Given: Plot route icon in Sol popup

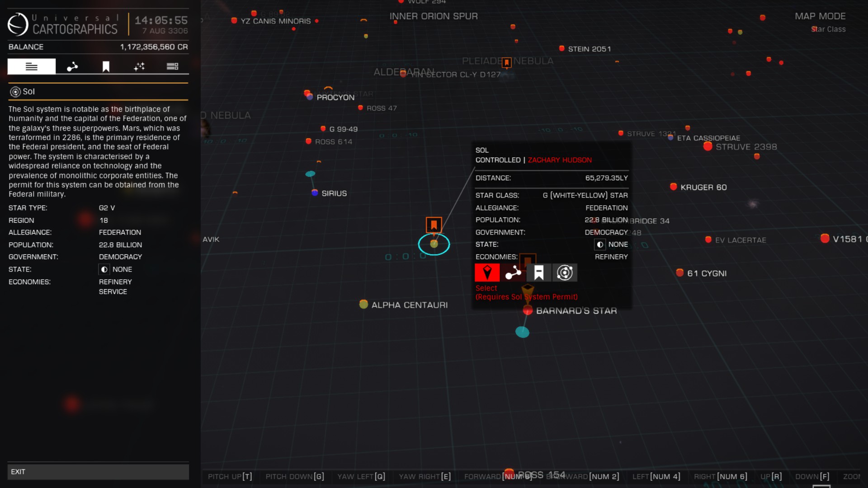Looking at the screenshot, I should tap(513, 272).
